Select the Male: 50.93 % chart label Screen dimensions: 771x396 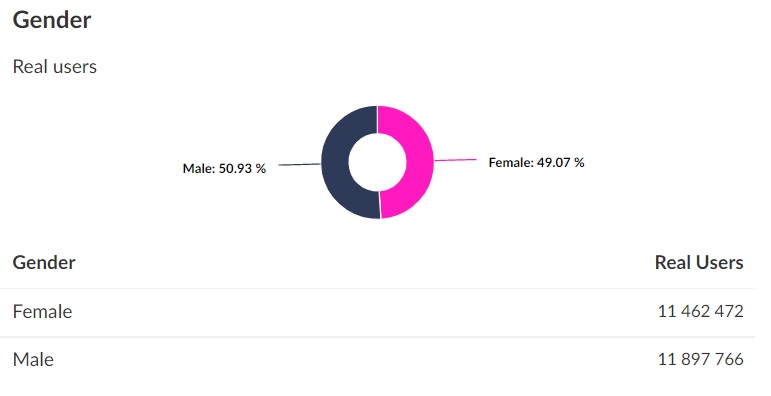click(224, 168)
